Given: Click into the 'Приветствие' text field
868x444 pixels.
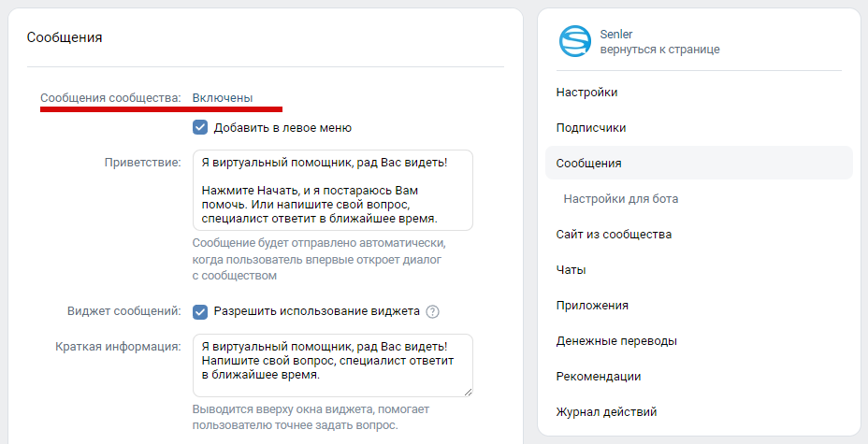Looking at the screenshot, I should [x=332, y=190].
